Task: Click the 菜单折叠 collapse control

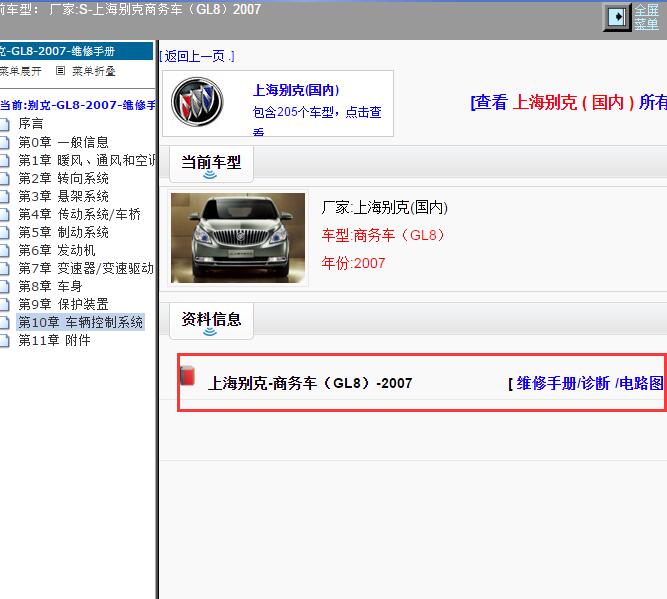Action: pyautogui.click(x=94, y=71)
